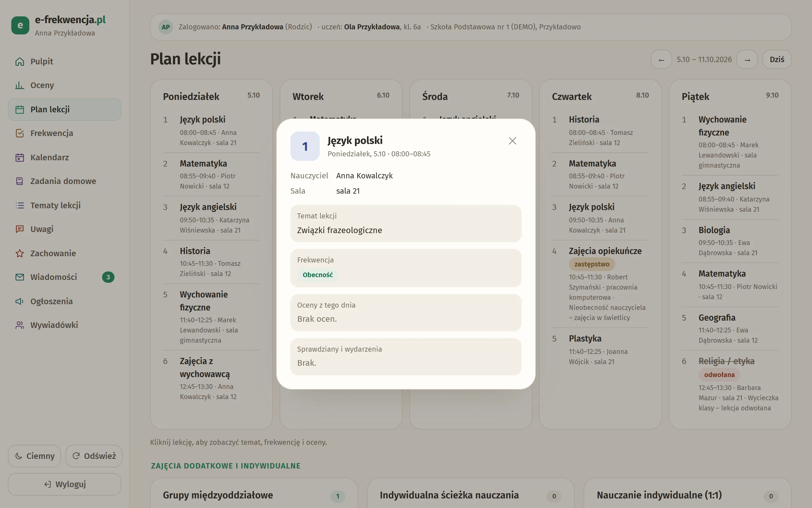Open Nauczanie indywidualne (1:1) card

tap(687, 493)
